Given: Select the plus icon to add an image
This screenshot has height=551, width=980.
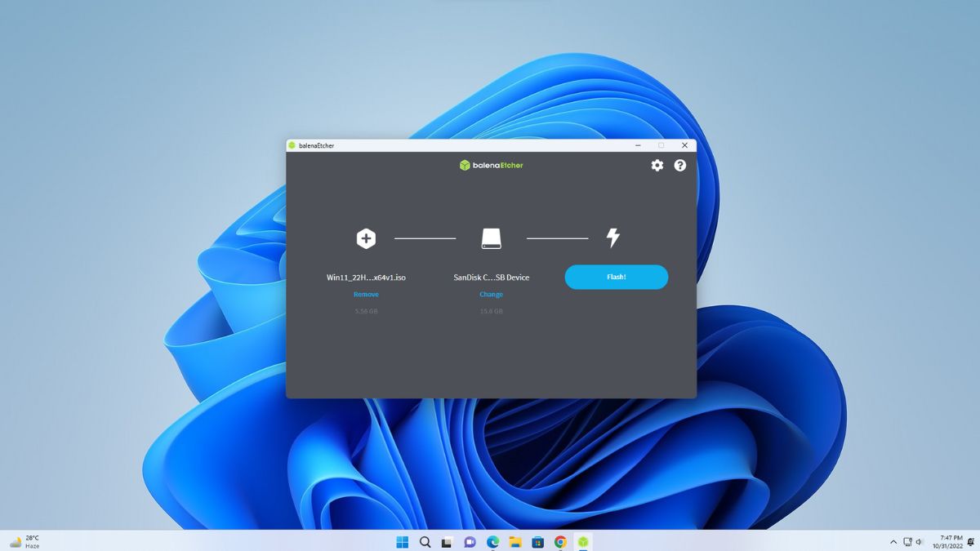Looking at the screenshot, I should pyautogui.click(x=366, y=238).
